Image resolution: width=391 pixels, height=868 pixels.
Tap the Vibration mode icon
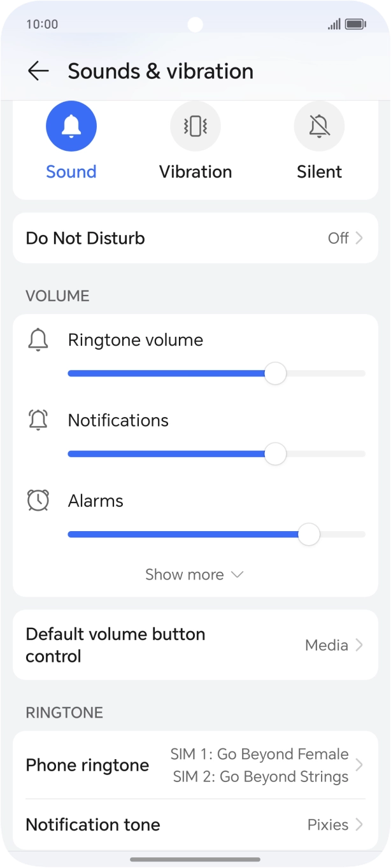[x=195, y=125]
